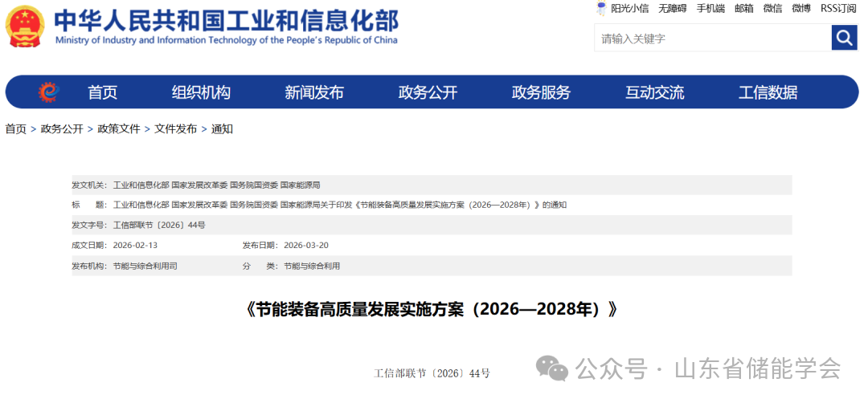Click 通知 in breadcrumb trail
Image resolution: width=868 pixels, height=403 pixels.
[222, 128]
